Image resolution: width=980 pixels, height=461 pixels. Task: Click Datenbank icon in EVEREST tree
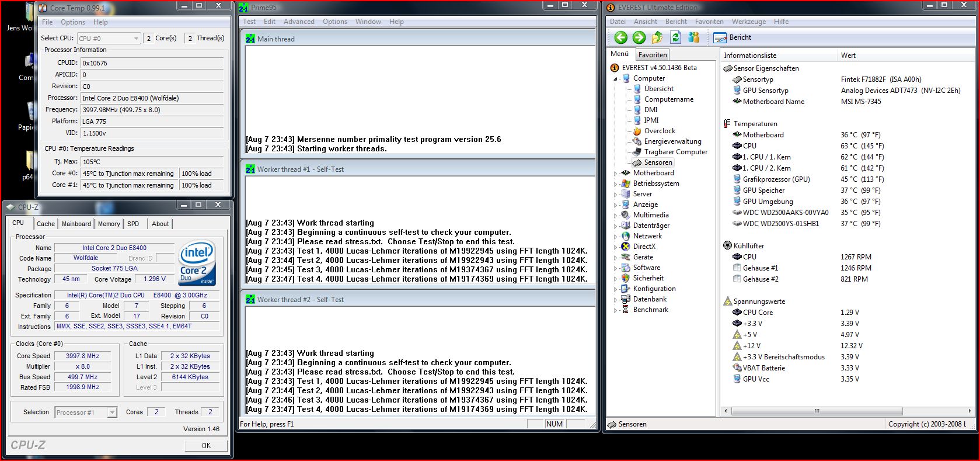click(x=626, y=299)
